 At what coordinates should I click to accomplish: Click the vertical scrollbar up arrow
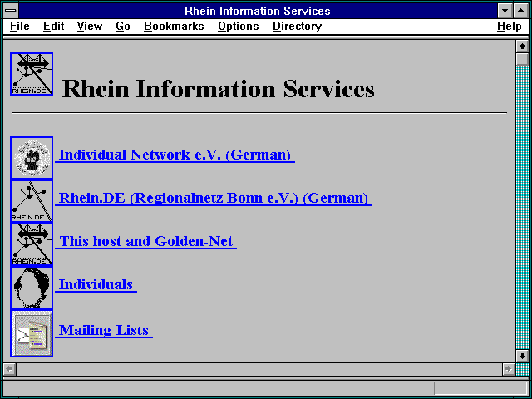522,47
